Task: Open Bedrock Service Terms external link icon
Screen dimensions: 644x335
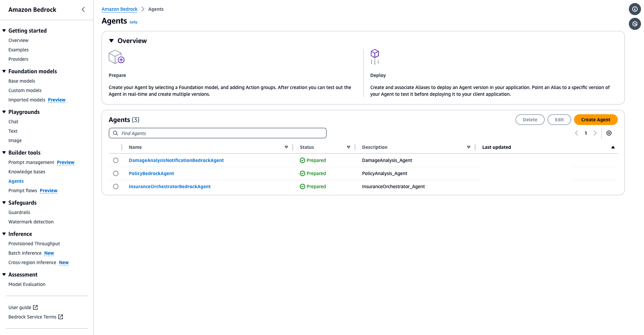Action: tap(61, 317)
